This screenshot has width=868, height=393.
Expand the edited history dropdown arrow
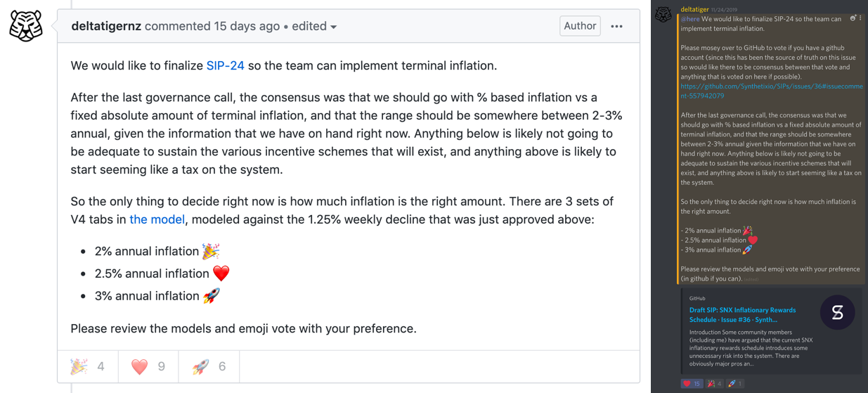click(334, 27)
